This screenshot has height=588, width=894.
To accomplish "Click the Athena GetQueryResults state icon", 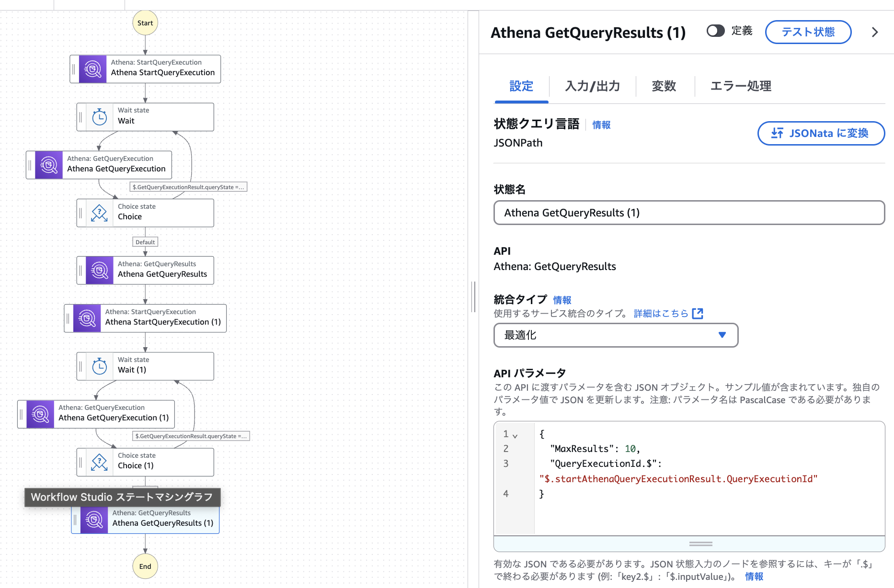I will [100, 271].
